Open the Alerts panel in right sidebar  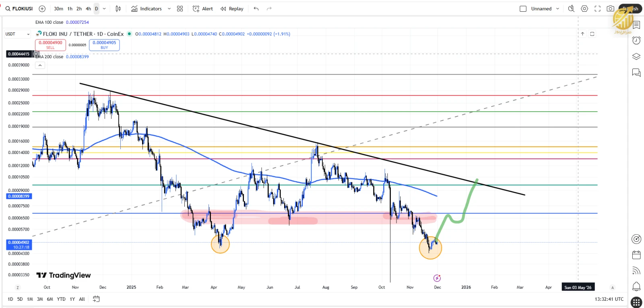636,40
